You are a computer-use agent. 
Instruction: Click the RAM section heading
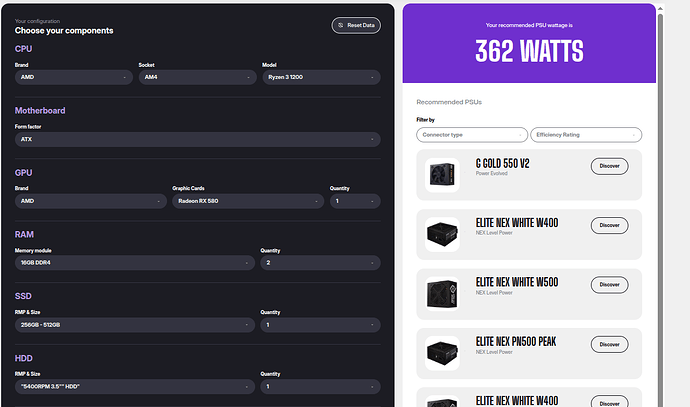(24, 235)
